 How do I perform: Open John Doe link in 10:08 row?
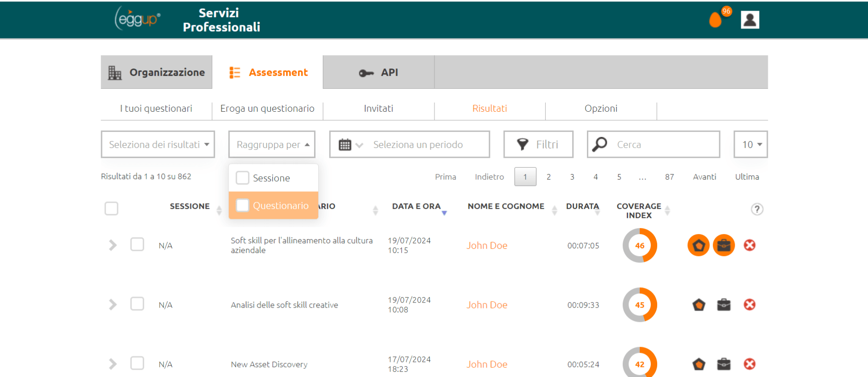(x=487, y=305)
